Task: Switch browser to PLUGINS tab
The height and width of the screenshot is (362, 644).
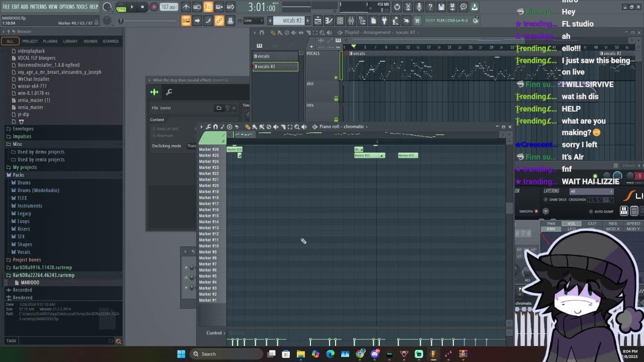Action: 50,41
